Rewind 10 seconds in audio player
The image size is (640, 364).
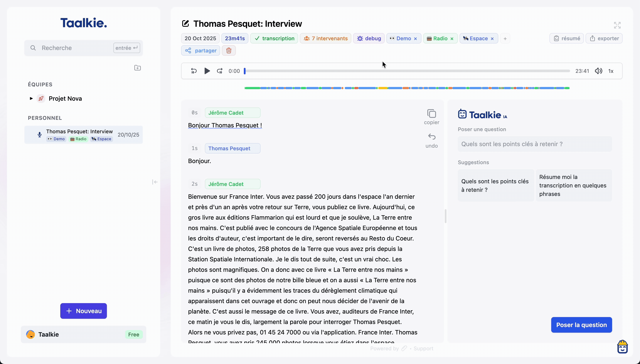pyautogui.click(x=194, y=71)
